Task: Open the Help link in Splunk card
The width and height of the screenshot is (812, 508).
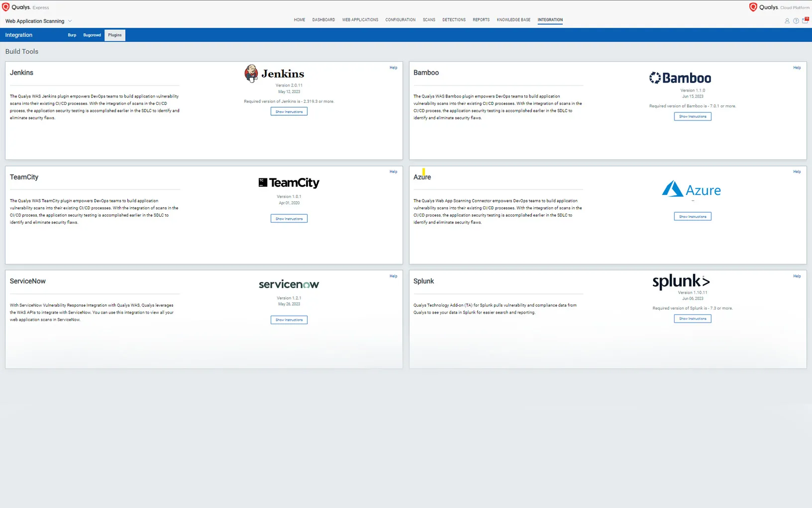Action: [x=797, y=276]
